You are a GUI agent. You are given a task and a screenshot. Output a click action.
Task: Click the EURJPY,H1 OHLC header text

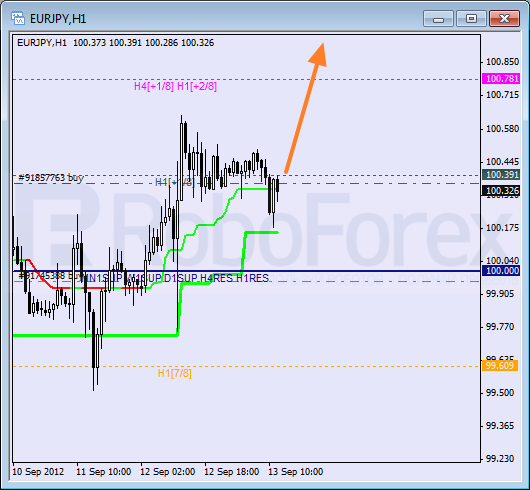116,43
